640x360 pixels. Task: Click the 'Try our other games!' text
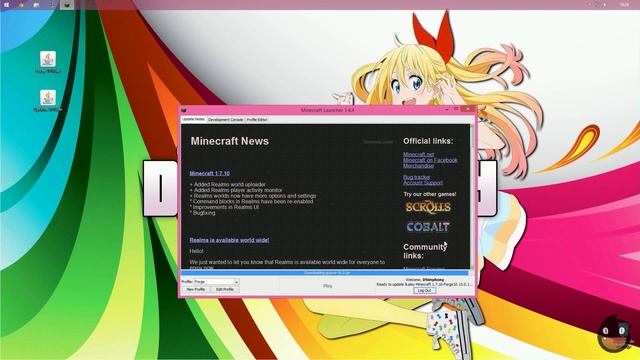(430, 194)
